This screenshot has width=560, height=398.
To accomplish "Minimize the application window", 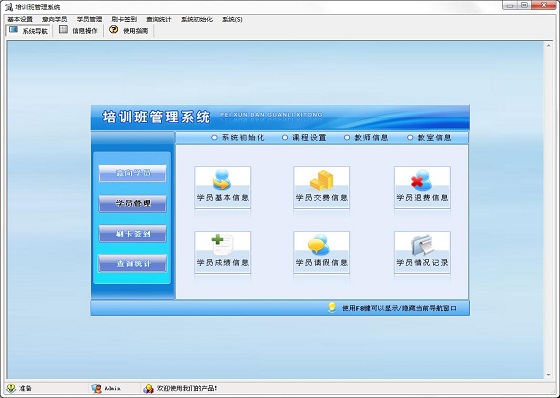I will coord(510,5).
